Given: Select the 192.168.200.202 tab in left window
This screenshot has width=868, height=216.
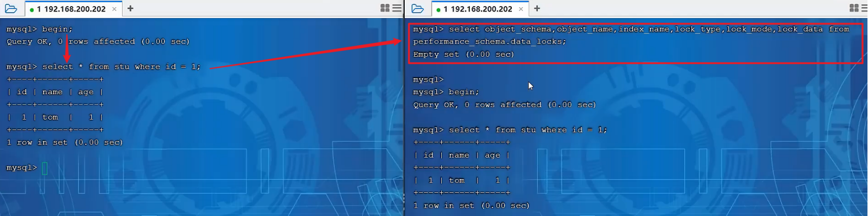Looking at the screenshot, I should (73, 9).
